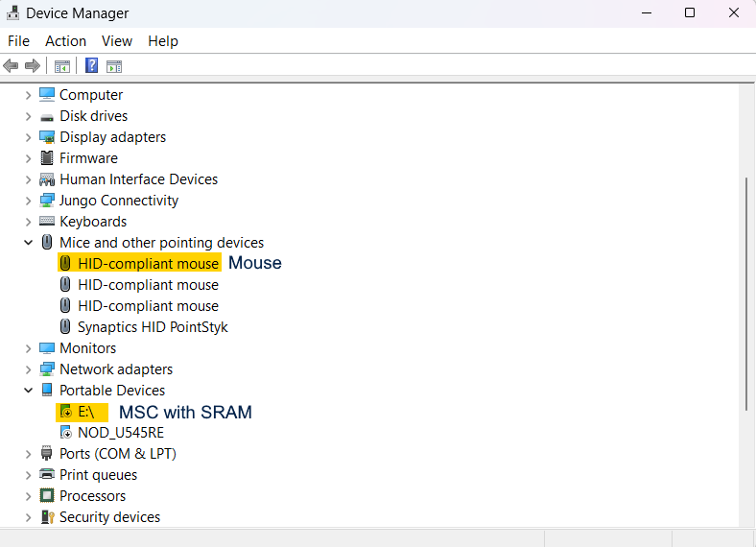Select the Human Interface Devices label
Image resolution: width=756 pixels, height=547 pixels.
coord(138,178)
